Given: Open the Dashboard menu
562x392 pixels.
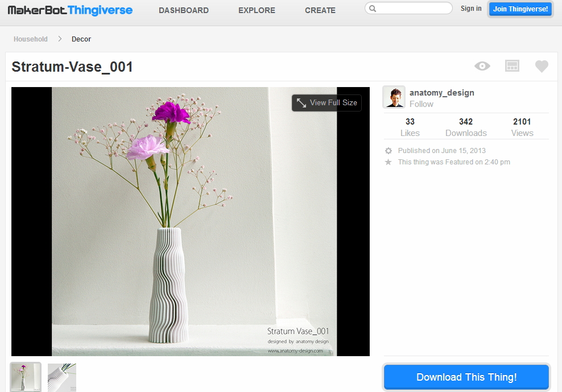Looking at the screenshot, I should pos(183,10).
